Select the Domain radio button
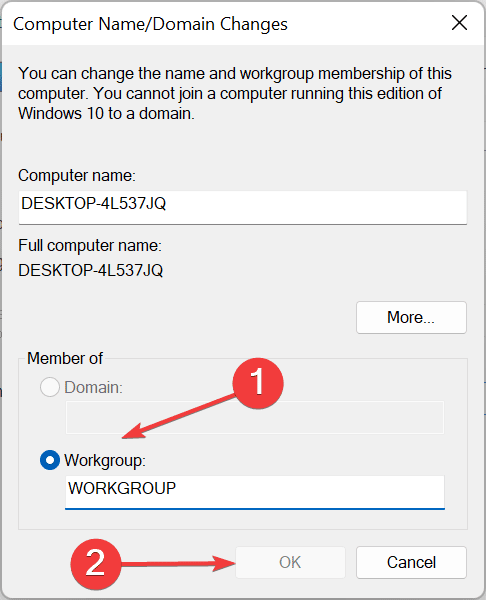 (50, 387)
